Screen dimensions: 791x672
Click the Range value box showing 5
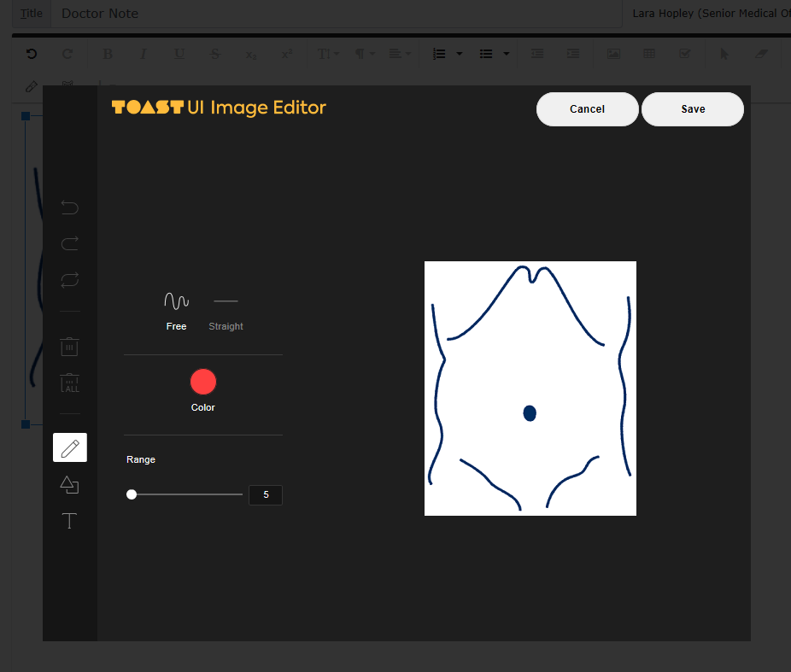[x=266, y=494]
